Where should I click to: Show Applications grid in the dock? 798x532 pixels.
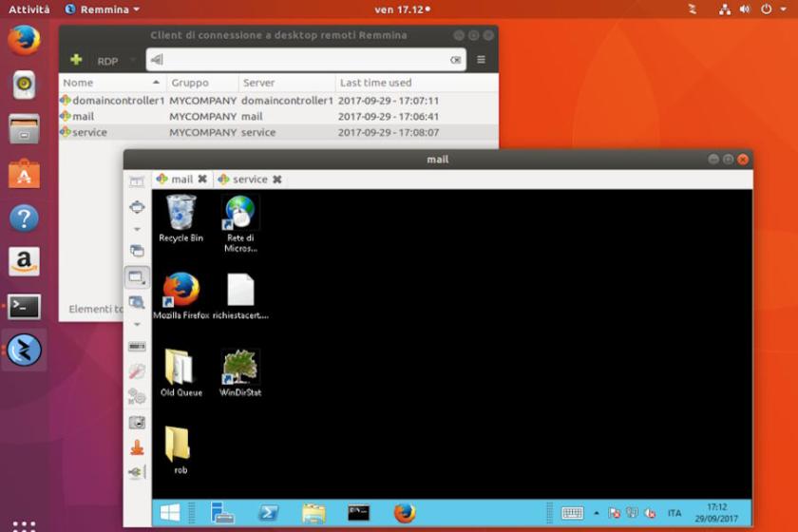pos(24,526)
